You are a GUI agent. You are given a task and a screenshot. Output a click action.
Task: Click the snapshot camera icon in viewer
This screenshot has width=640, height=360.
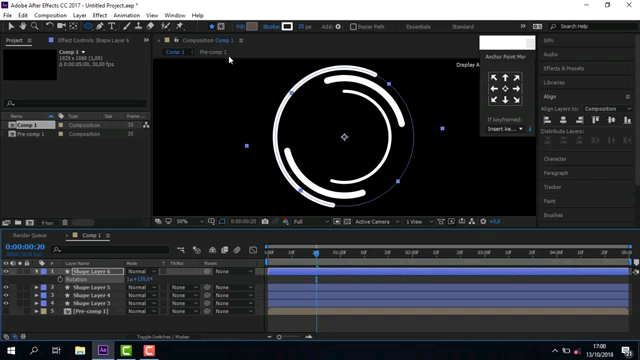coord(265,221)
